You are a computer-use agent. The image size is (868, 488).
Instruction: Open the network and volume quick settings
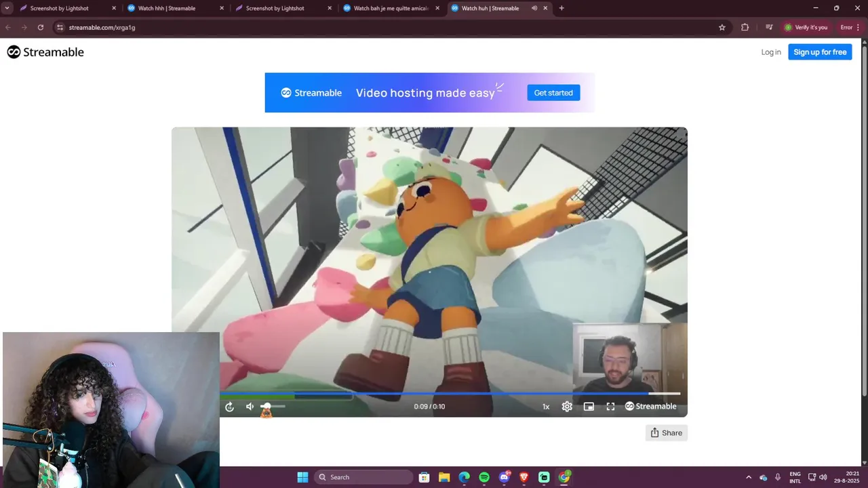coord(818,477)
